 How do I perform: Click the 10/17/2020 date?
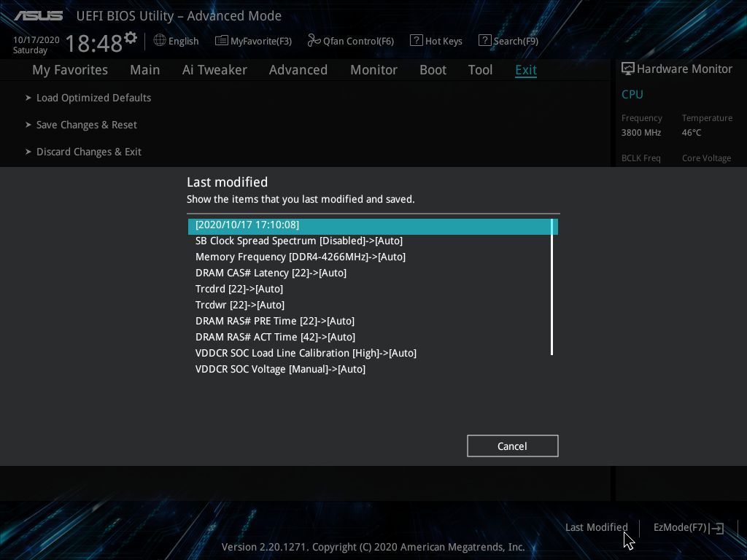tap(36, 40)
